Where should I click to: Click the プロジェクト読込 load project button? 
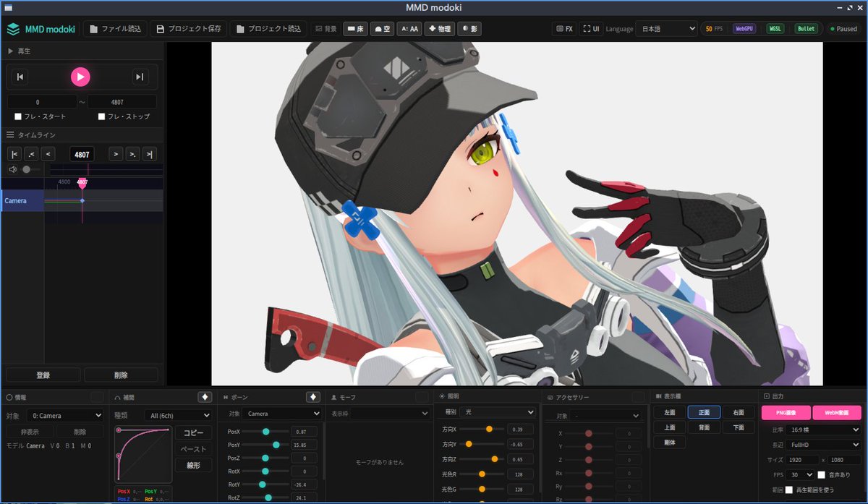tap(268, 29)
